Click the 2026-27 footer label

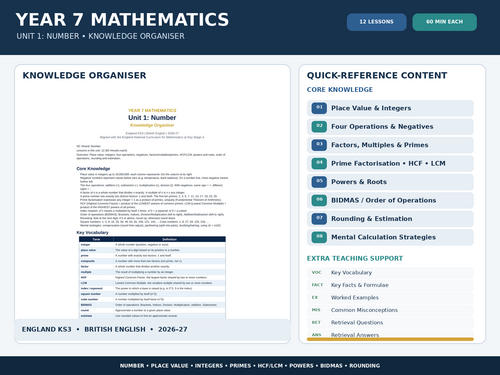172,329
